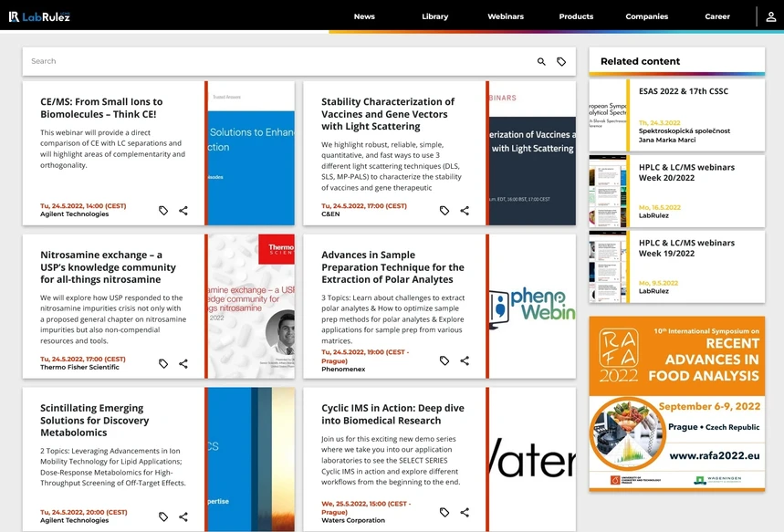This screenshot has width=784, height=532.
Task: Click 'Waters Corporation' organizer text
Action: [353, 520]
